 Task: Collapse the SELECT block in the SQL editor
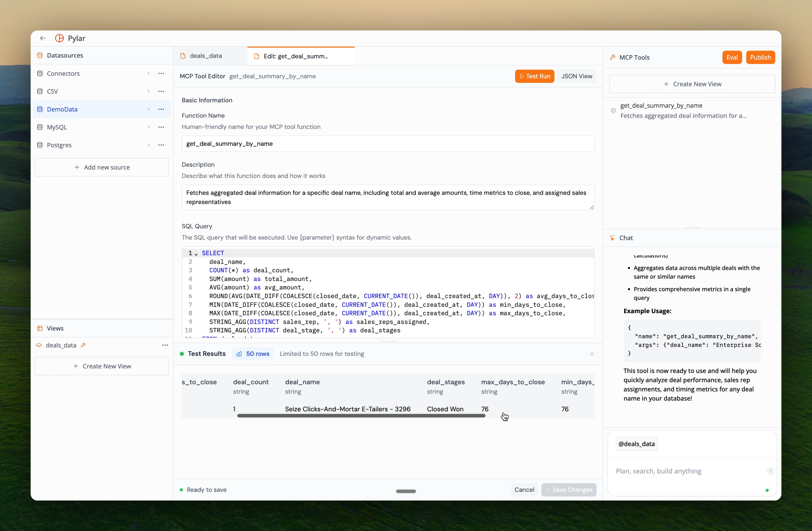pos(196,254)
